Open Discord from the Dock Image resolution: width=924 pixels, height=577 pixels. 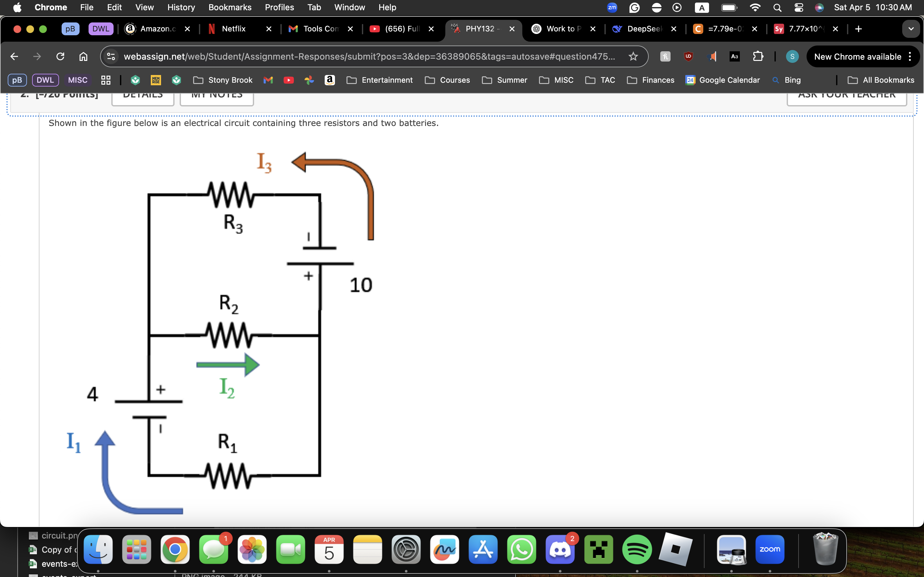(x=560, y=549)
